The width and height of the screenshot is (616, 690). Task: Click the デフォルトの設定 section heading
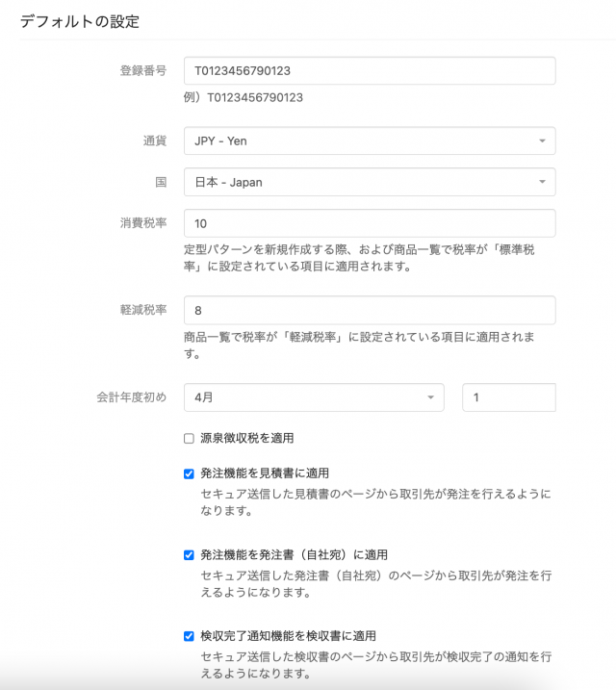point(79,20)
